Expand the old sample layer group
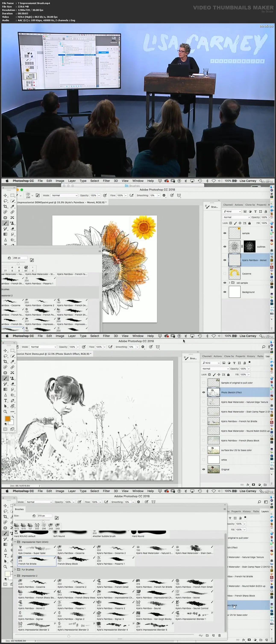 [229, 283]
